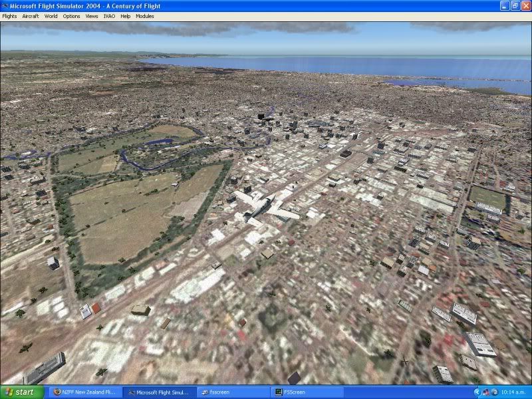This screenshot has height=399, width=532.
Task: Click the Start button on the taskbar
Action: pyautogui.click(x=19, y=392)
